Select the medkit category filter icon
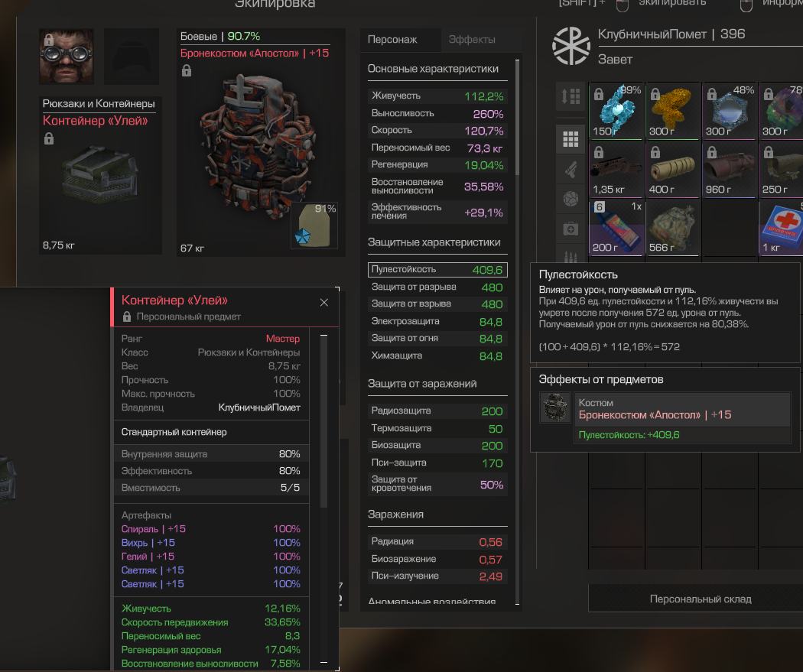 point(571,229)
